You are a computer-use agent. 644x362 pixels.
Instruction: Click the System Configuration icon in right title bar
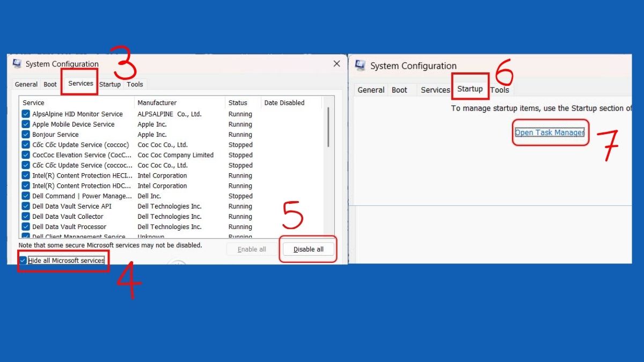tap(360, 65)
